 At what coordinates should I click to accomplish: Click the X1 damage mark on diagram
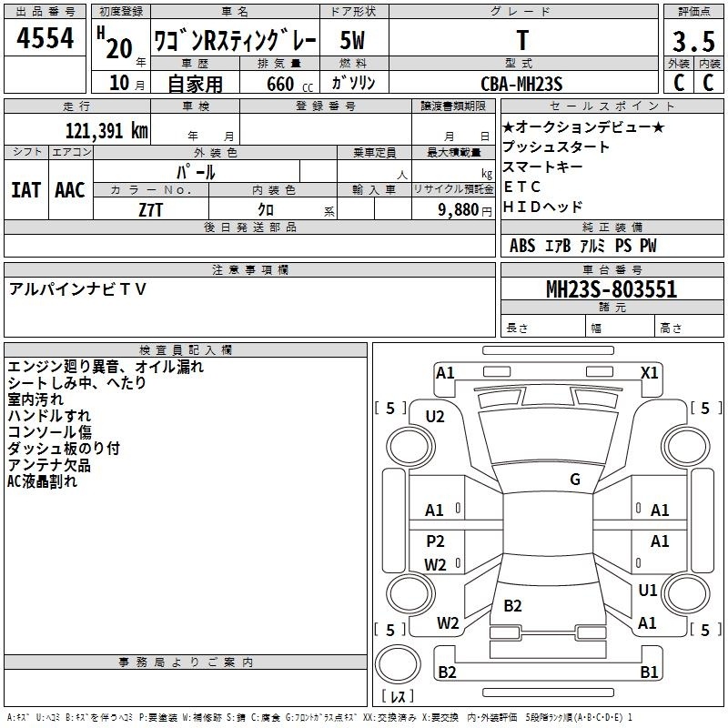tap(649, 372)
